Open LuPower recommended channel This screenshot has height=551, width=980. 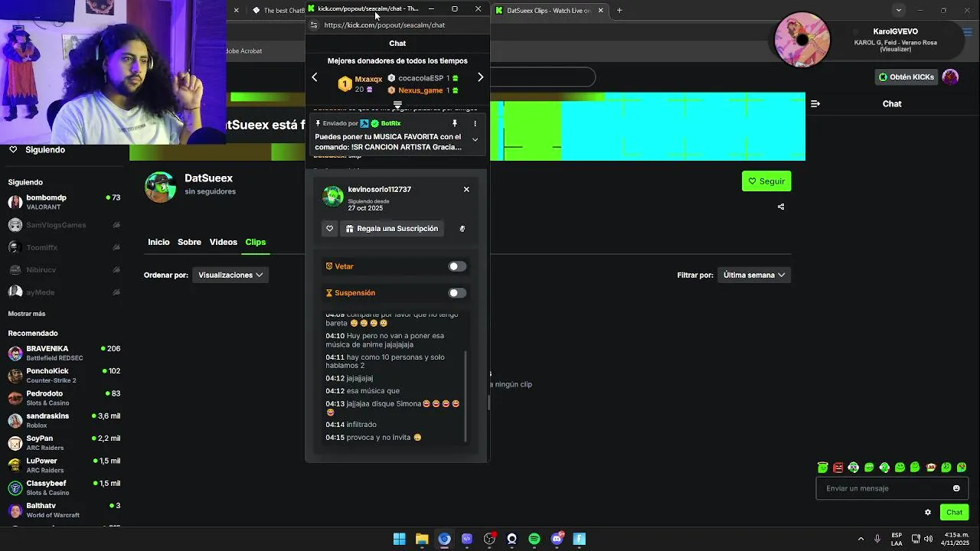(x=64, y=465)
